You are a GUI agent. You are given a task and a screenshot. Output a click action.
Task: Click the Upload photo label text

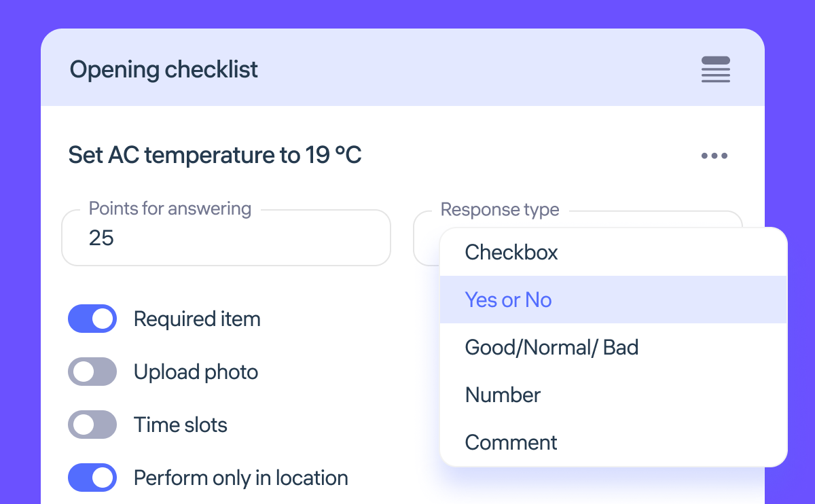coord(196,372)
